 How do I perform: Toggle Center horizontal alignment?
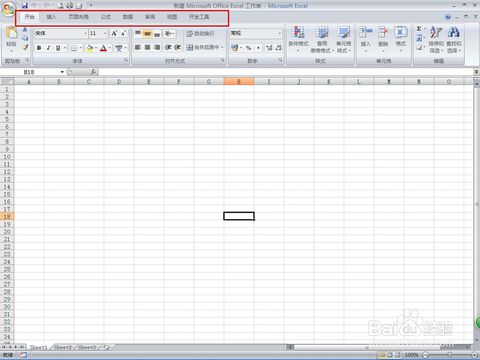coord(147,47)
